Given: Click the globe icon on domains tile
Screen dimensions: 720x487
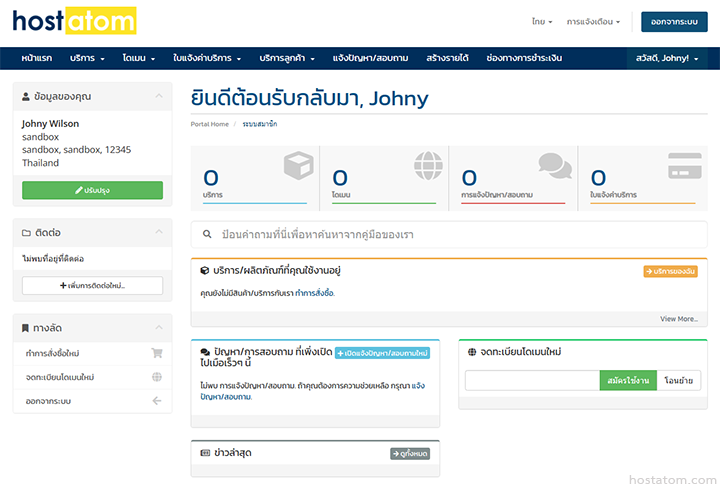Looking at the screenshot, I should tap(428, 165).
